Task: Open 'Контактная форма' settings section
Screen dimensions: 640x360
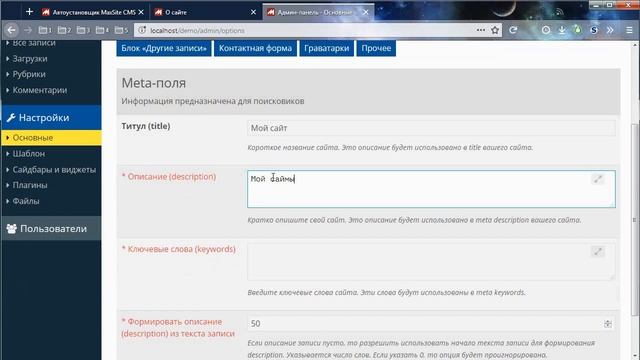Action: point(256,48)
